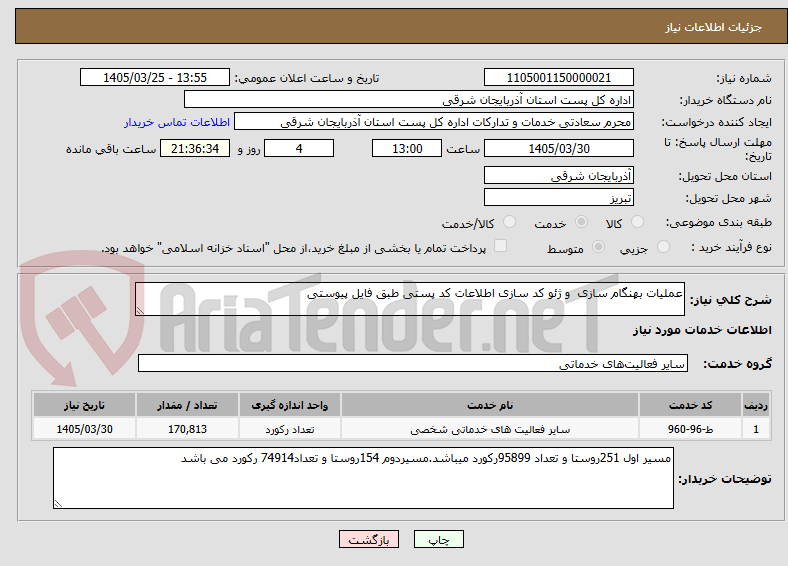Click the نام خدمت column header
788x566 pixels.
click(x=490, y=405)
